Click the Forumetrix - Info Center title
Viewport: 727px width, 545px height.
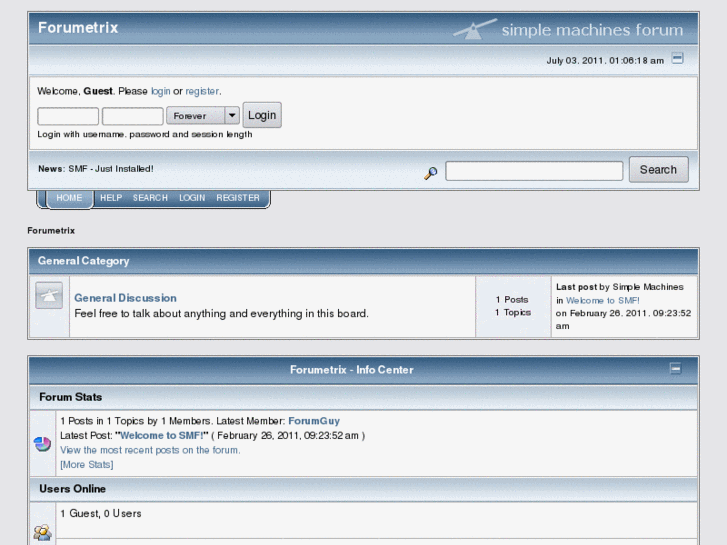pos(351,370)
